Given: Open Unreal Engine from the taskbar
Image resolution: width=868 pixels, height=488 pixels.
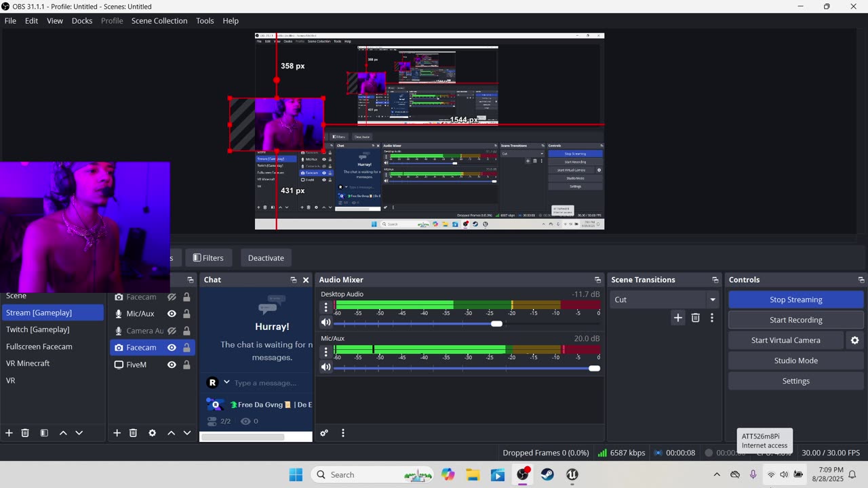Looking at the screenshot, I should (x=572, y=474).
